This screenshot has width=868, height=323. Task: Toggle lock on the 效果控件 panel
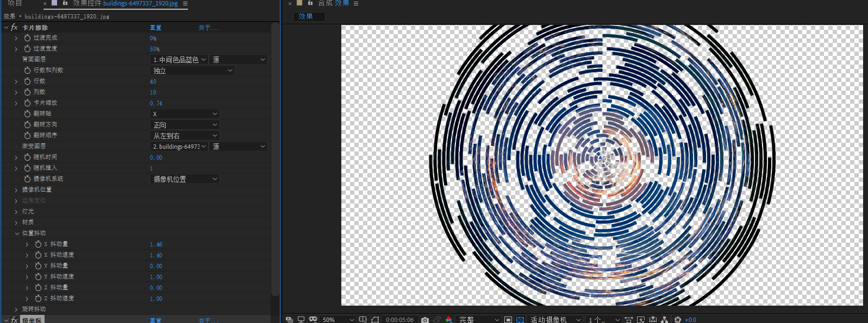coord(65,3)
